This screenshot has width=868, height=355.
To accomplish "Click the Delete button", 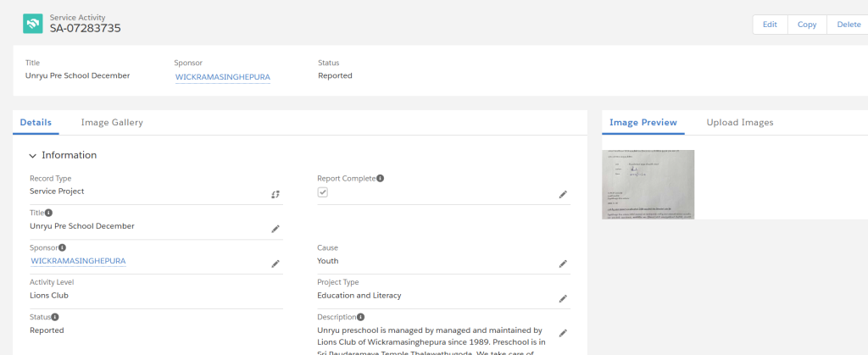I will 848,25.
